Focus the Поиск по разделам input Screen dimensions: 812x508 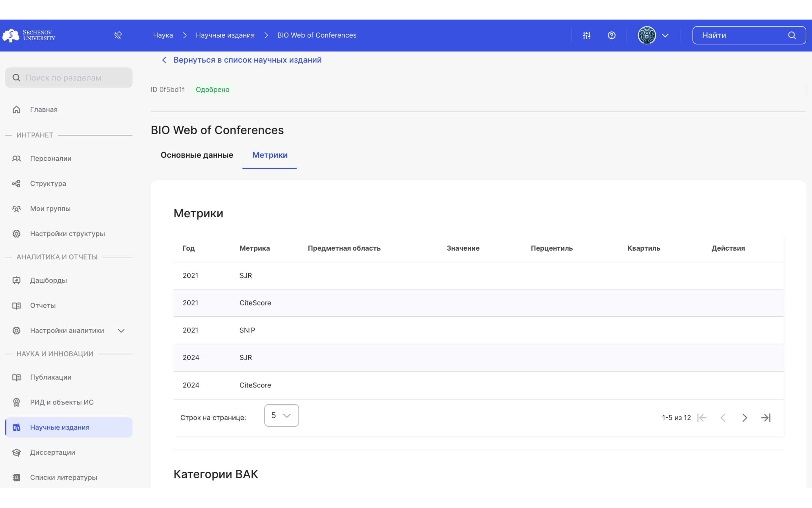pos(69,78)
